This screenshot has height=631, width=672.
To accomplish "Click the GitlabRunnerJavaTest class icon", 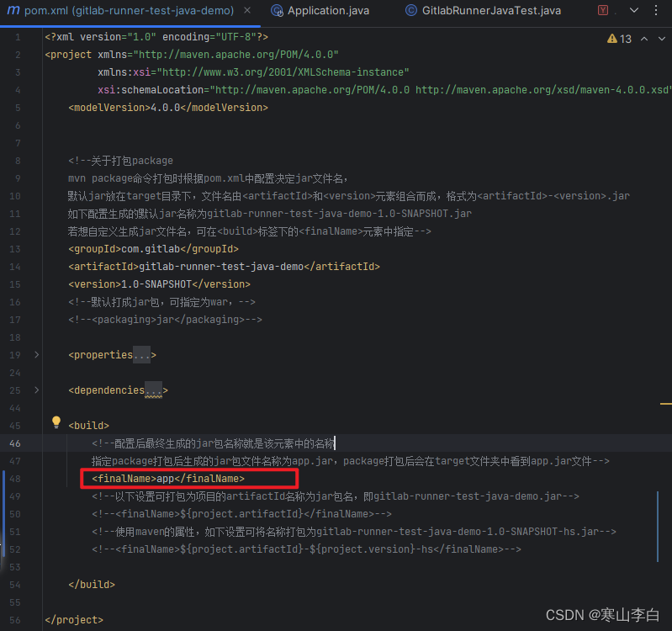I will (x=411, y=10).
